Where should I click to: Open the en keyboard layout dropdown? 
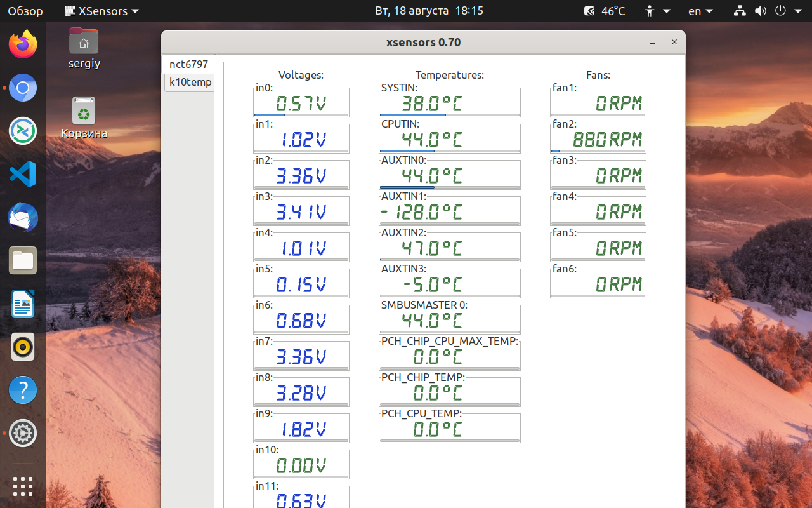(x=701, y=11)
